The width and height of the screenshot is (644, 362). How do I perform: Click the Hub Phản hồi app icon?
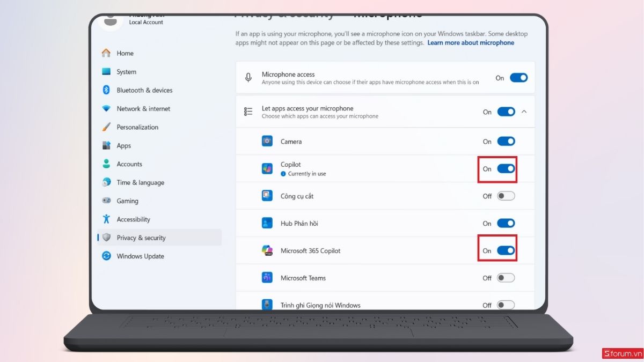click(x=267, y=223)
